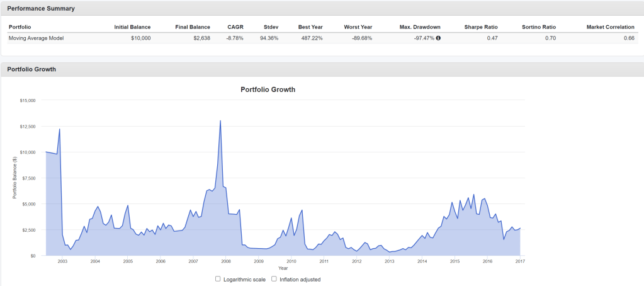Image resolution: width=644 pixels, height=286 pixels.
Task: Click the Worst Year value -89.68%
Action: 359,38
